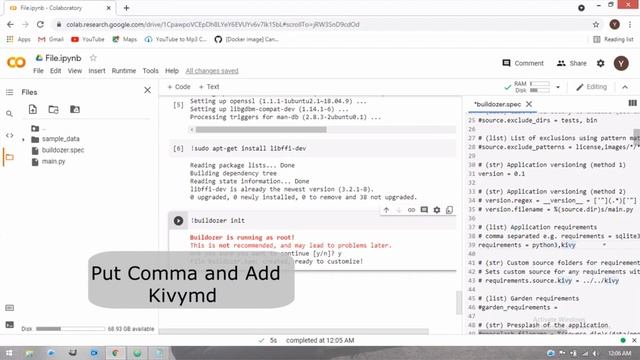Mirror cell in tab icon

click(449, 210)
